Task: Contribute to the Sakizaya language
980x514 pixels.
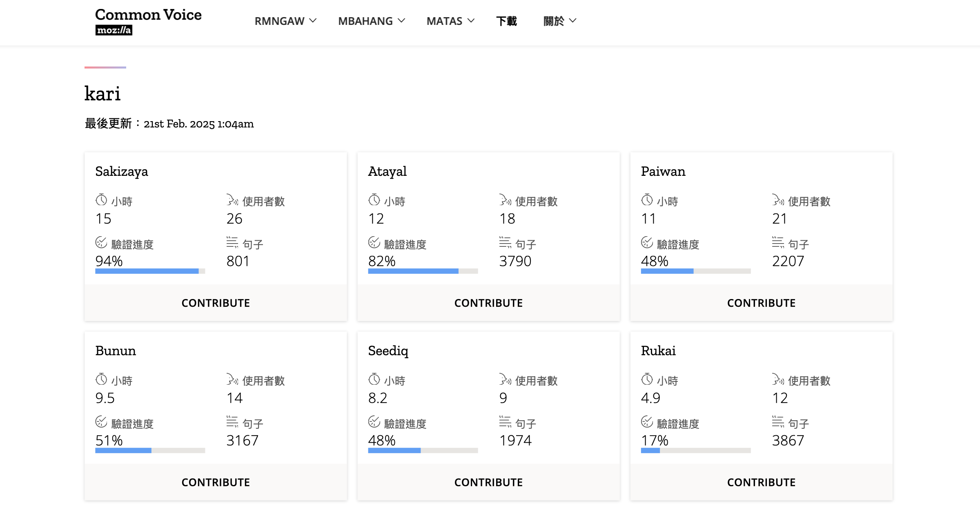Action: 216,303
